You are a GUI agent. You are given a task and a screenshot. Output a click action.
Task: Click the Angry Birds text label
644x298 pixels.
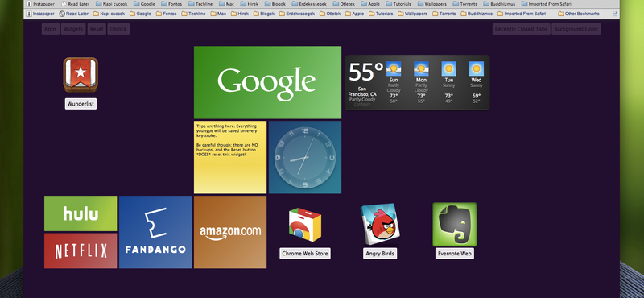click(x=380, y=254)
